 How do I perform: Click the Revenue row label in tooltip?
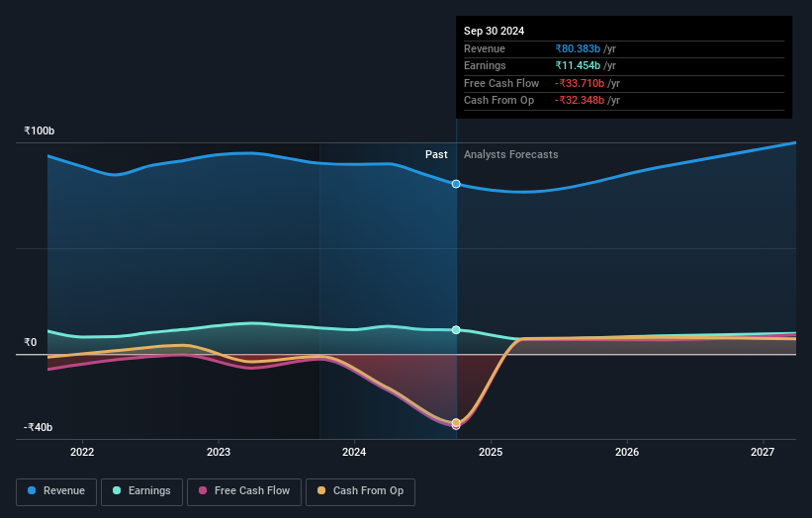tap(485, 48)
